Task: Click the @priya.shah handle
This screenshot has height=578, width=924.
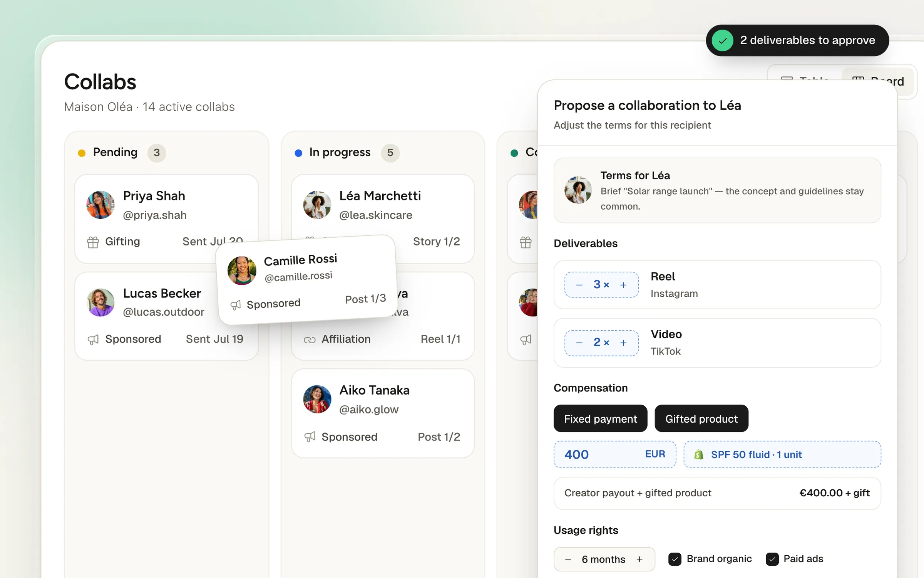Action: click(155, 215)
